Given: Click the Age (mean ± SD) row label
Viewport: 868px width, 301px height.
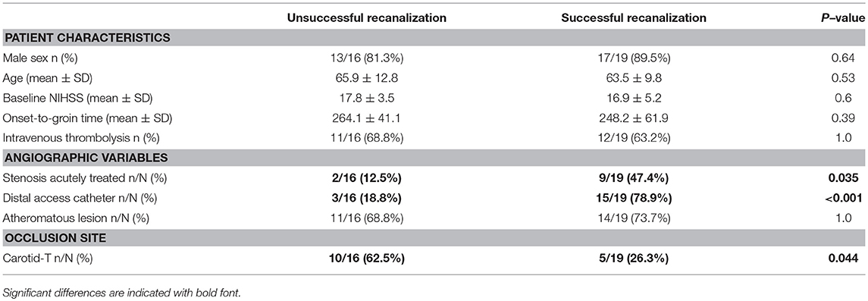Looking at the screenshot, I should coord(45,78).
